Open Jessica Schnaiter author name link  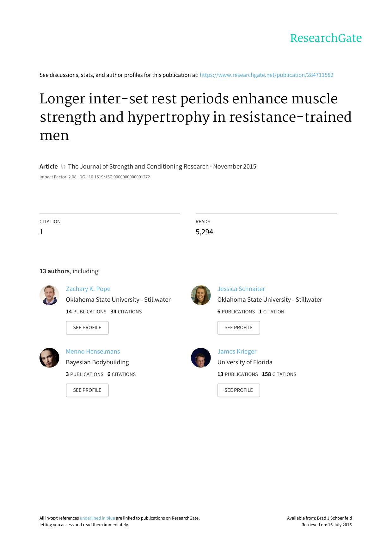coord(241,289)
